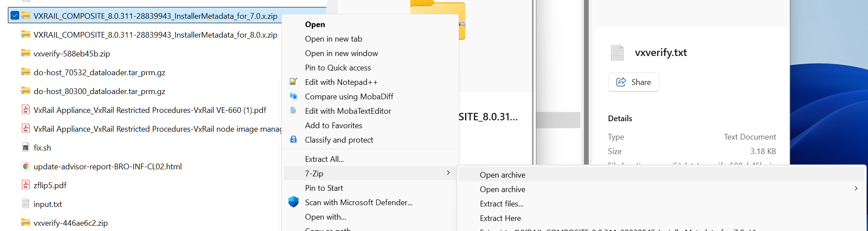Click the Chrome icon of update-advisor-report html file
868x231 pixels.
(x=26, y=166)
